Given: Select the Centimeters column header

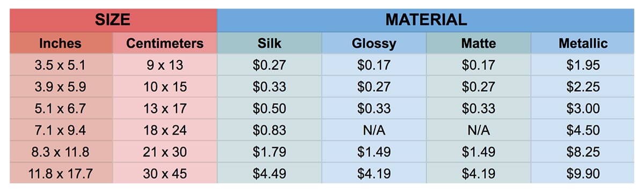Looking at the screenshot, I should (x=165, y=43).
